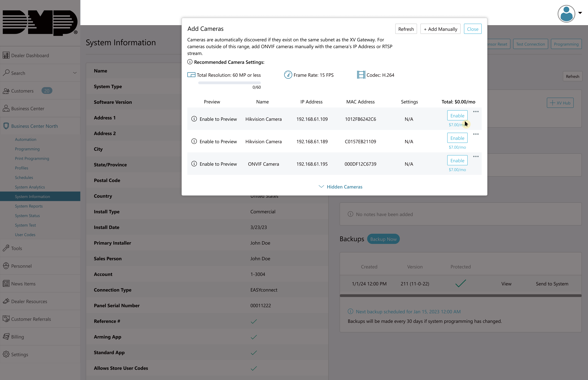
Task: Click View for the 1/1/24 backup
Action: [506, 284]
